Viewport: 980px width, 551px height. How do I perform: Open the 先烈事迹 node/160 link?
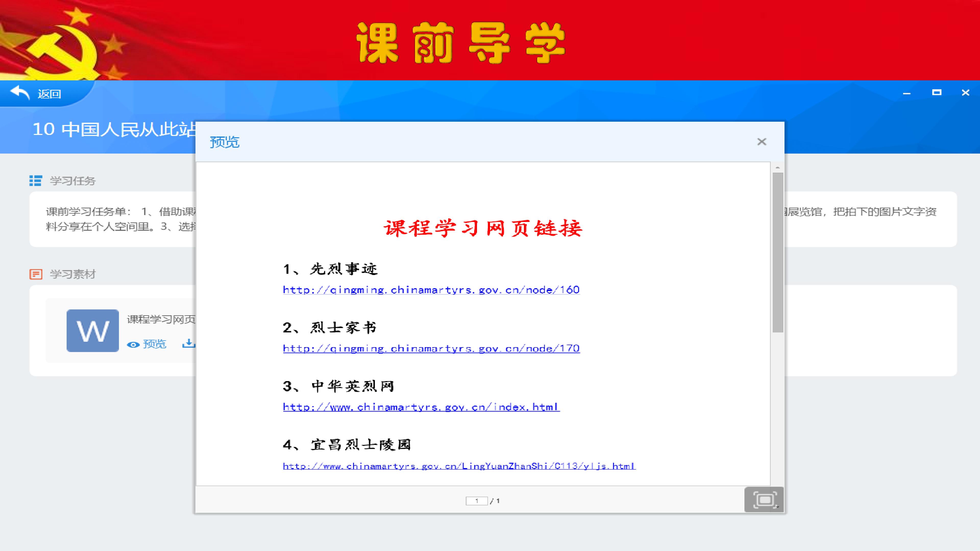click(431, 290)
